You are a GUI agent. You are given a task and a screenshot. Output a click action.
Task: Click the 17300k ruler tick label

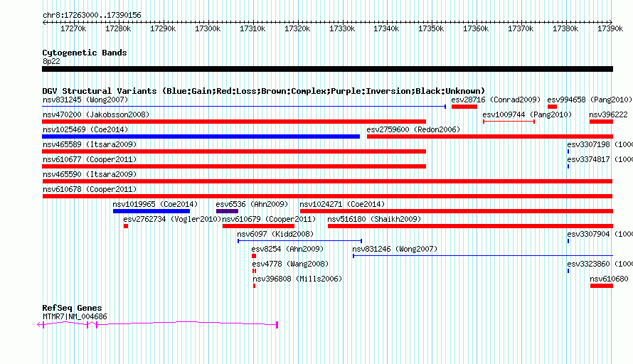(208, 29)
